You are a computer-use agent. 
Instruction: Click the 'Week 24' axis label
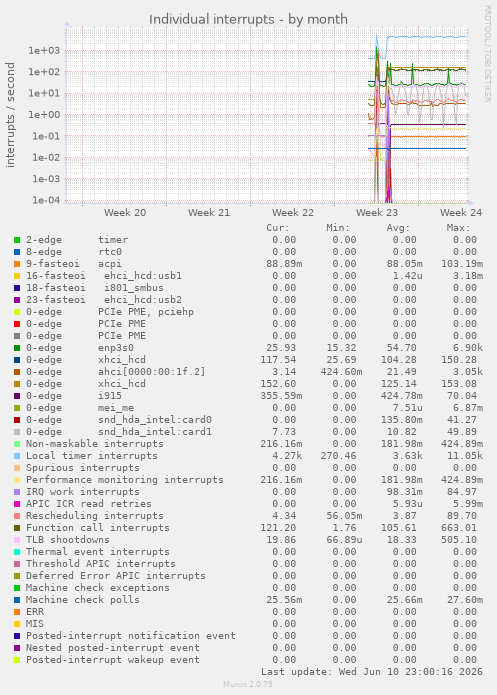(x=461, y=213)
